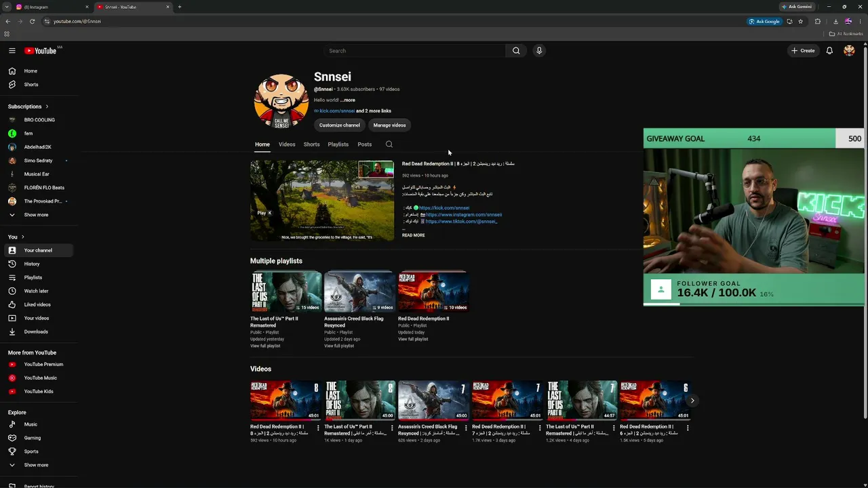Select the channel Home tab
This screenshot has height=488, width=868.
coord(262,144)
